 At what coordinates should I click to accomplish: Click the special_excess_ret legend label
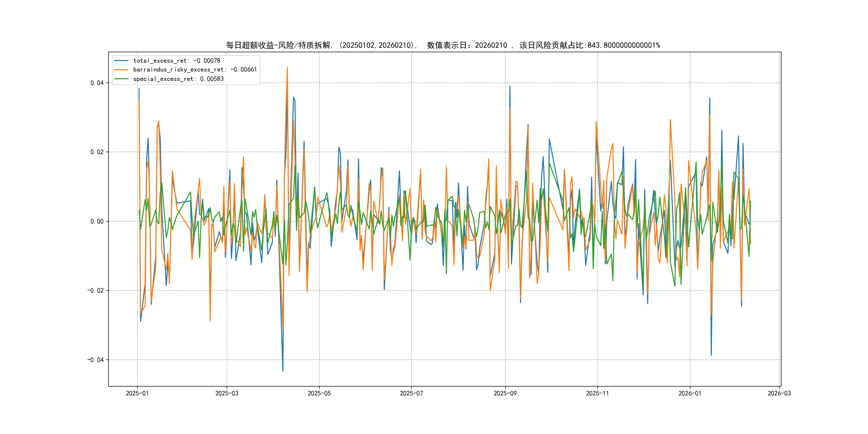[x=178, y=79]
